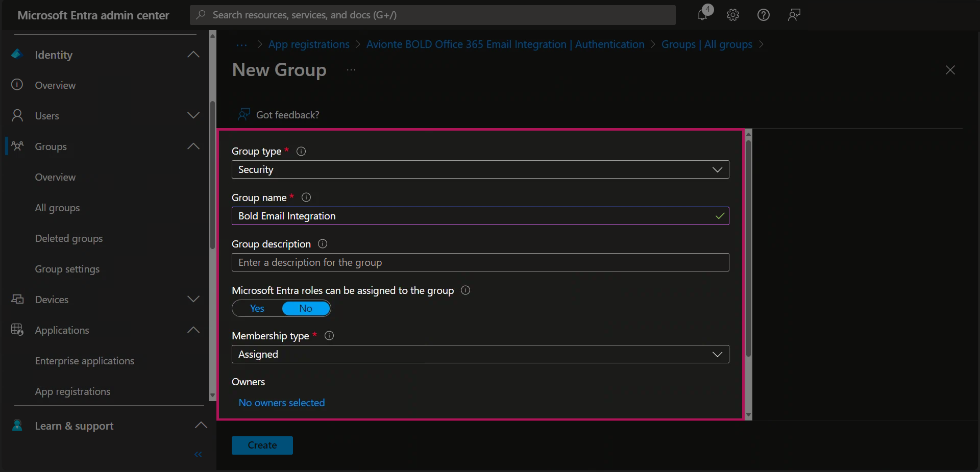Go to Enterprise applications in sidebar
Viewport: 980px width, 472px height.
point(85,361)
